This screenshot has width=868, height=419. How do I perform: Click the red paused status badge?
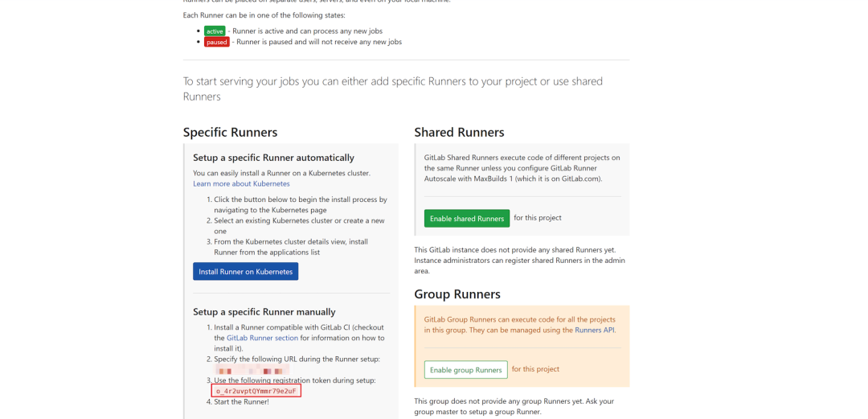(216, 42)
